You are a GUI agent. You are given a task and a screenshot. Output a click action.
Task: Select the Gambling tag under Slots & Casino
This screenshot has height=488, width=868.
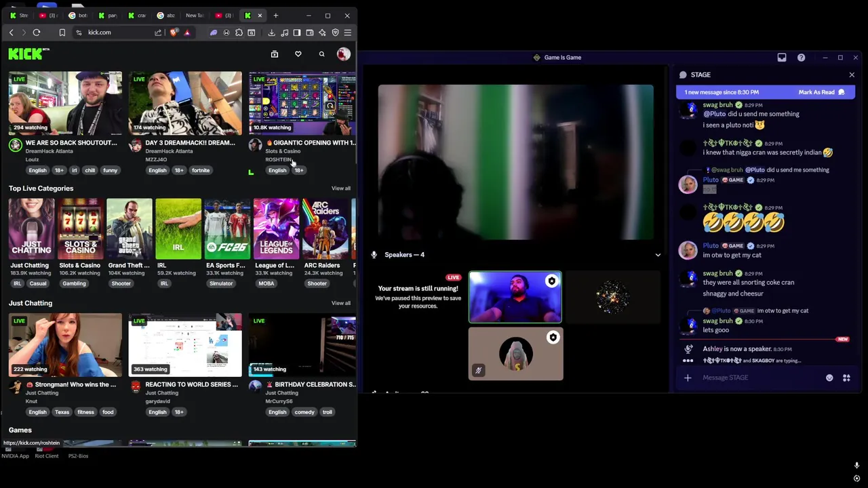click(x=74, y=283)
